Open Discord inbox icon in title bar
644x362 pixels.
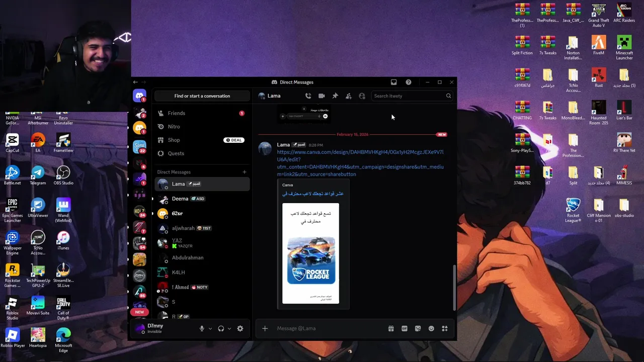click(x=394, y=82)
